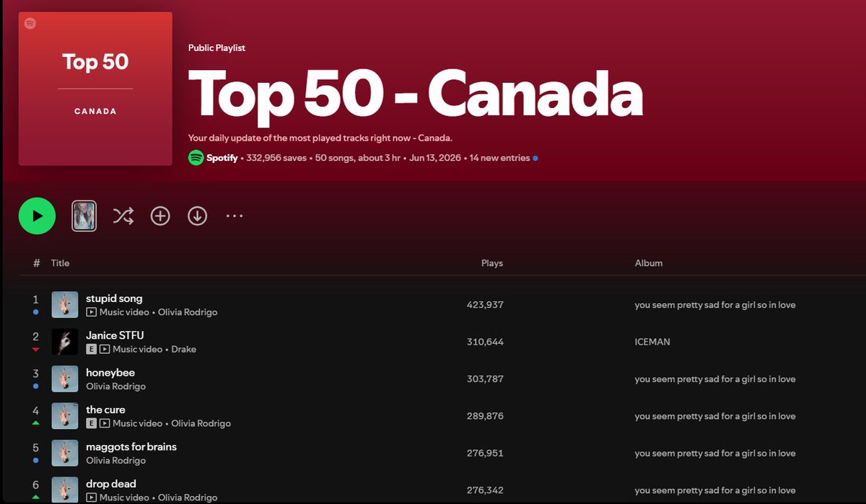
Task: Open the Spotify profile link
Action: pos(222,158)
